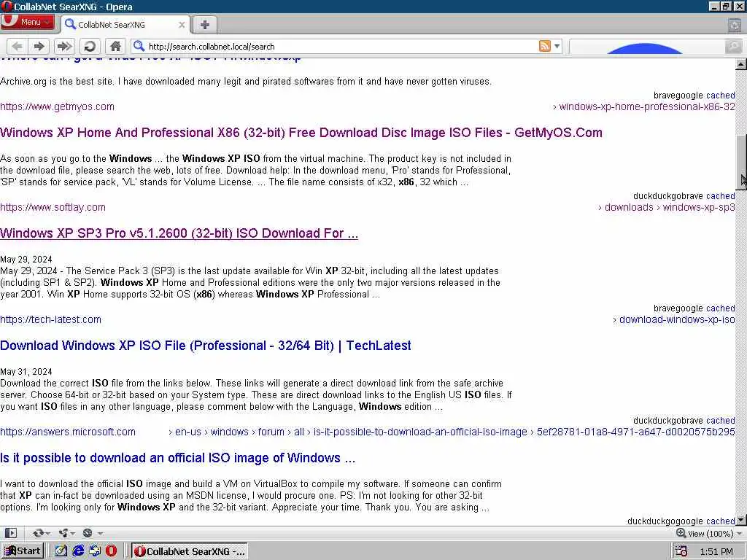Viewport: 747px width, 560px height.
Task: Click the vertical scrollbar thumb
Action: pyautogui.click(x=741, y=163)
